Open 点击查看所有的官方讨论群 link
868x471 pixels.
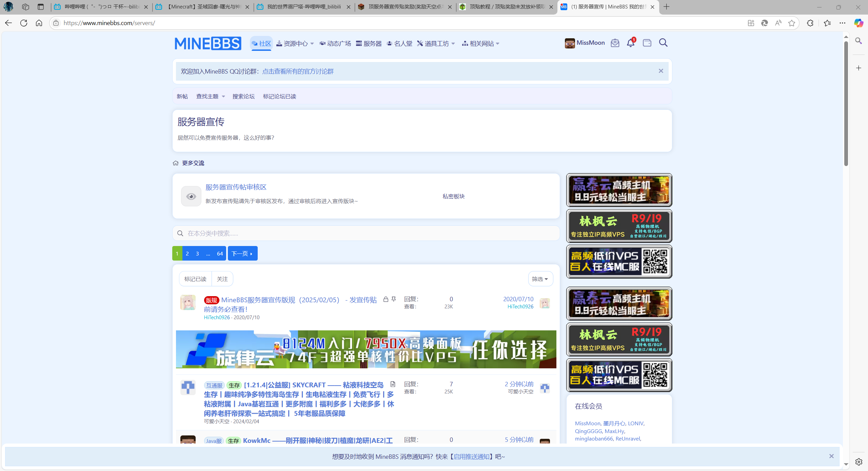(298, 71)
